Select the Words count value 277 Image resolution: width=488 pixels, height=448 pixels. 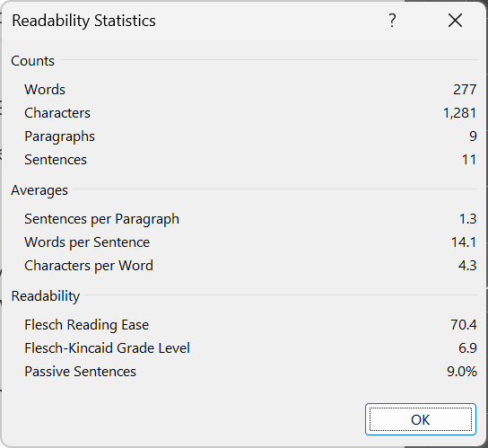(x=465, y=90)
